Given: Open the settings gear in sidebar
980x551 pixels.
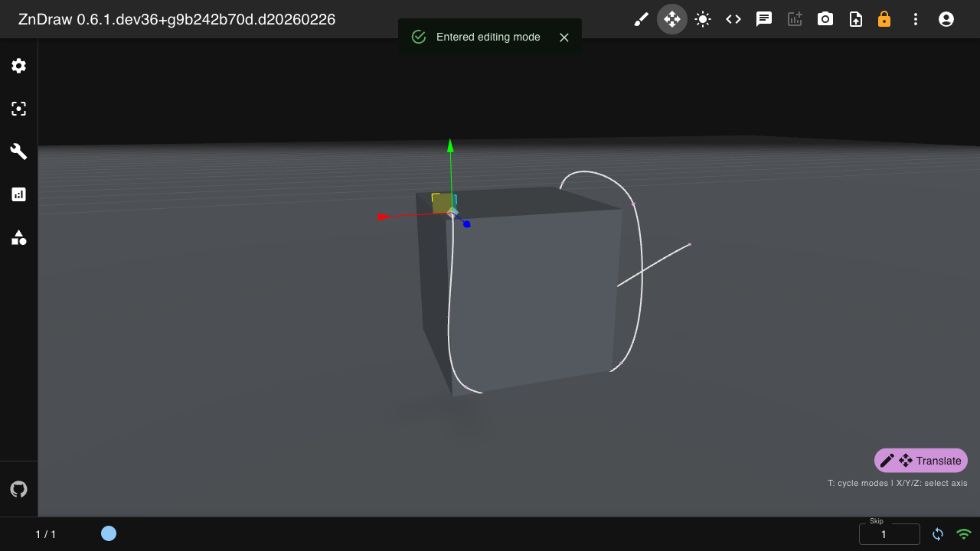Looking at the screenshot, I should click(x=19, y=66).
